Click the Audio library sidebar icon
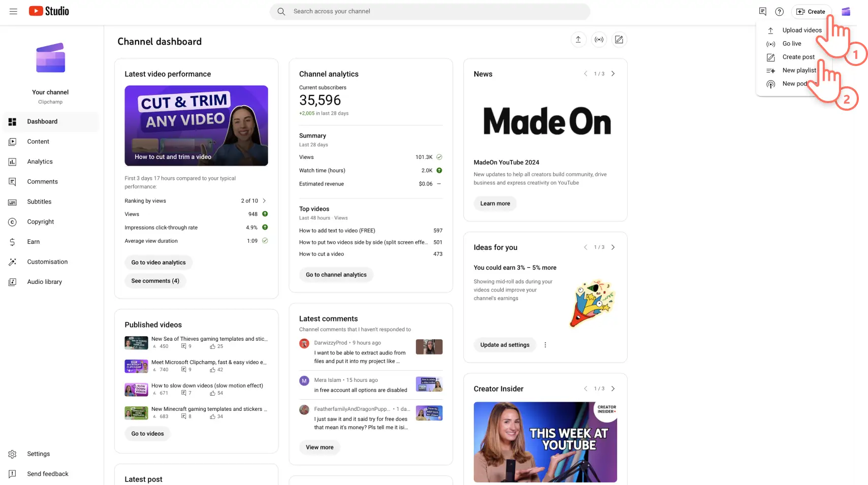This screenshot has width=868, height=485. (12, 282)
